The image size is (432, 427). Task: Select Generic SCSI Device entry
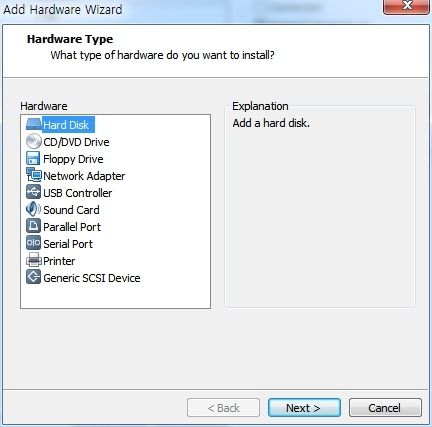pos(92,278)
